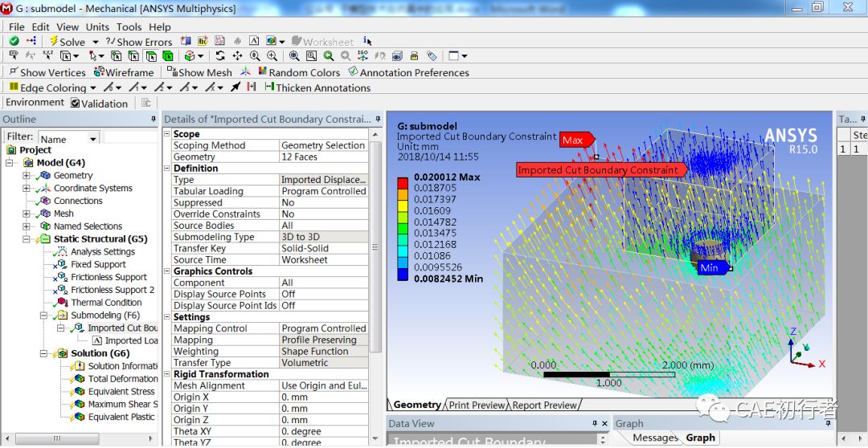
Task: Select Fixed Support in outline
Action: (99, 264)
